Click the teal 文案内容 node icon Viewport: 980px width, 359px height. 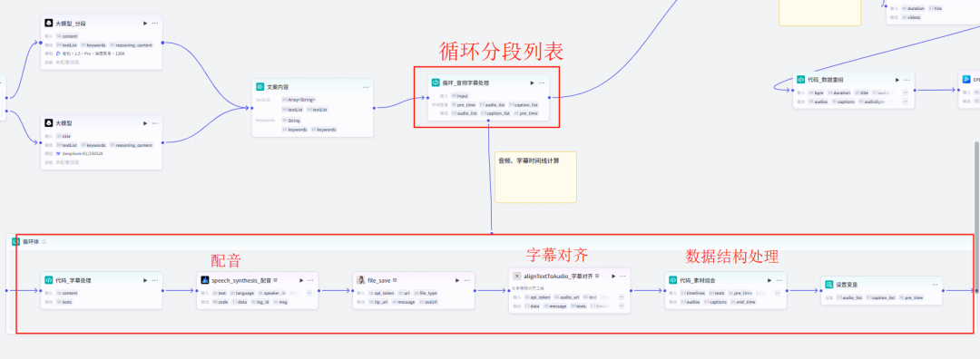click(260, 87)
